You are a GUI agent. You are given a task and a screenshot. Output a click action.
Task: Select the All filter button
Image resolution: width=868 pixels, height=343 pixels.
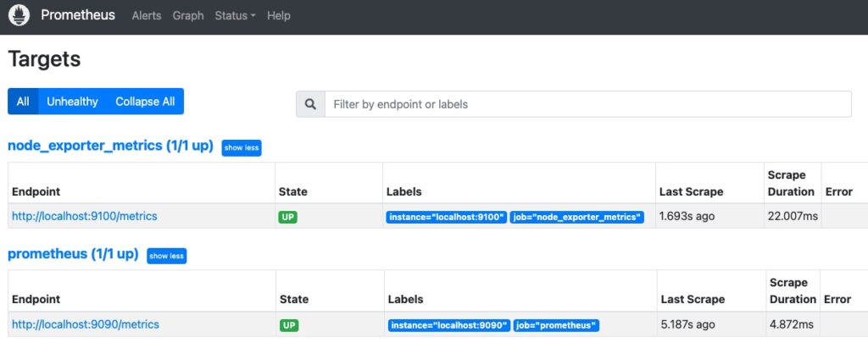pyautogui.click(x=23, y=102)
